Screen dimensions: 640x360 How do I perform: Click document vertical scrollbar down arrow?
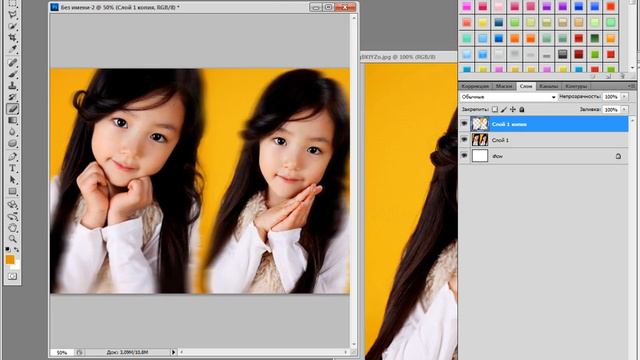tap(354, 344)
